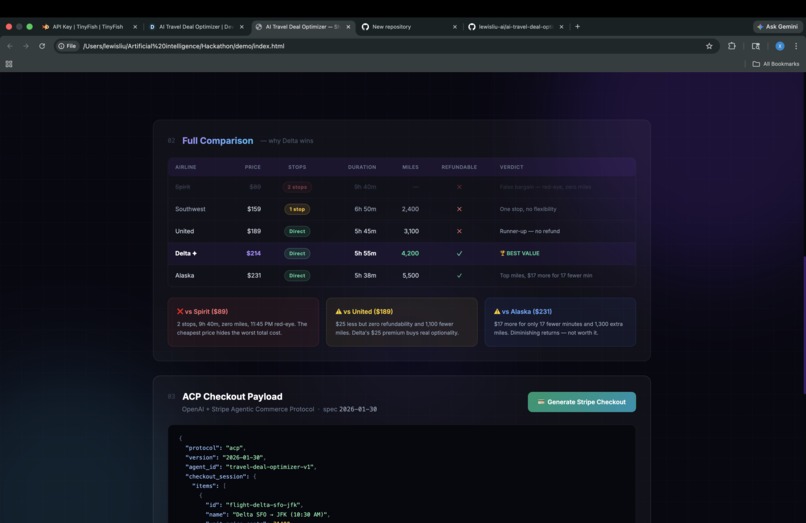Image resolution: width=806 pixels, height=523 pixels.
Task: Click the vs United ($189) card title
Action: pyautogui.click(x=364, y=312)
